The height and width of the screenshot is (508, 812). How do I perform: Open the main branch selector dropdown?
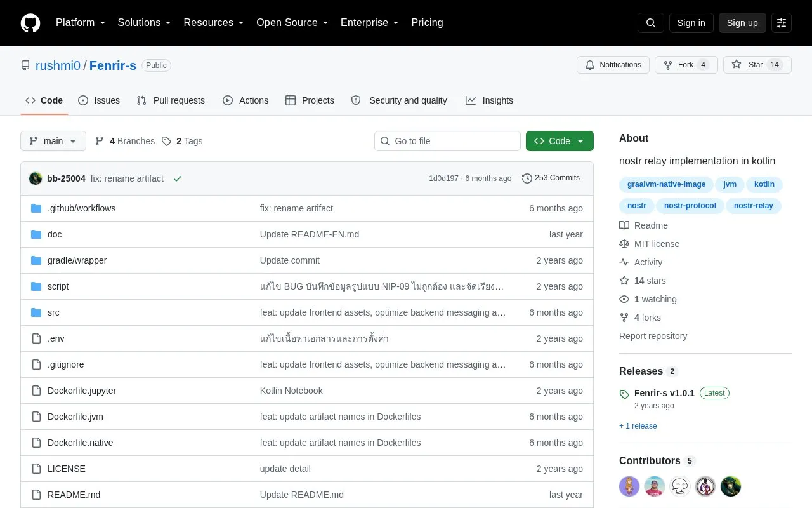tap(53, 141)
